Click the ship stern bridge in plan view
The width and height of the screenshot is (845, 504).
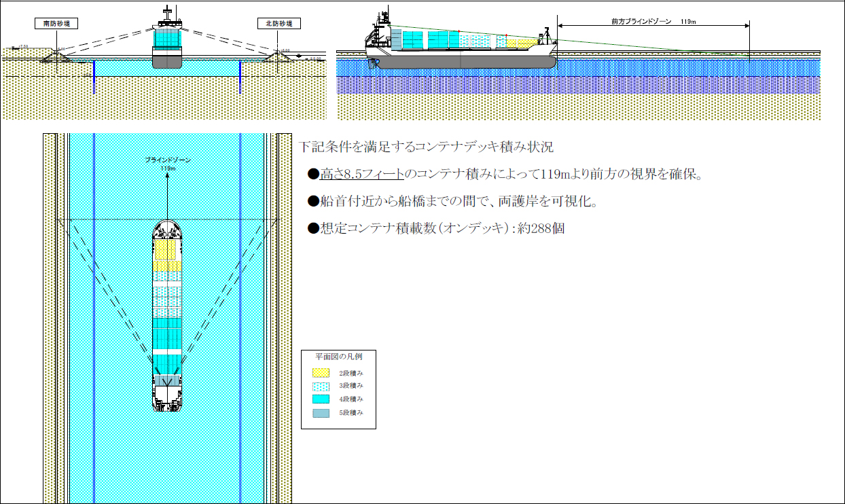pos(167,394)
